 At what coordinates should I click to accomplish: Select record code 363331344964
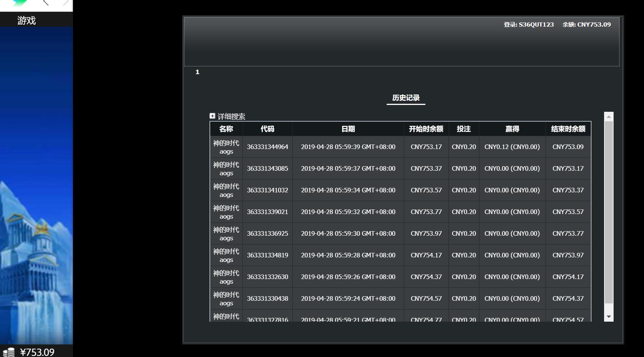[x=268, y=147]
